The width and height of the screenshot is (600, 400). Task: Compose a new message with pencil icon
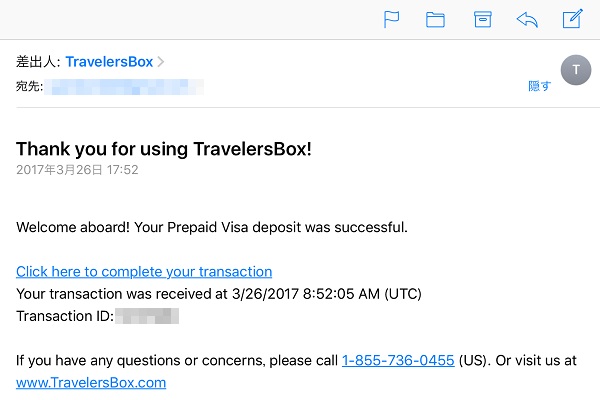click(572, 19)
